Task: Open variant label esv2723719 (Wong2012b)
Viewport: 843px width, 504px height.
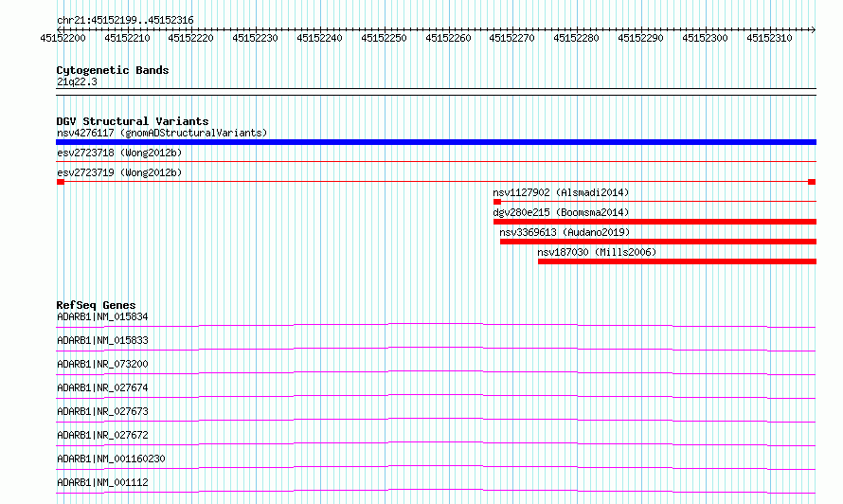Action: (119, 172)
